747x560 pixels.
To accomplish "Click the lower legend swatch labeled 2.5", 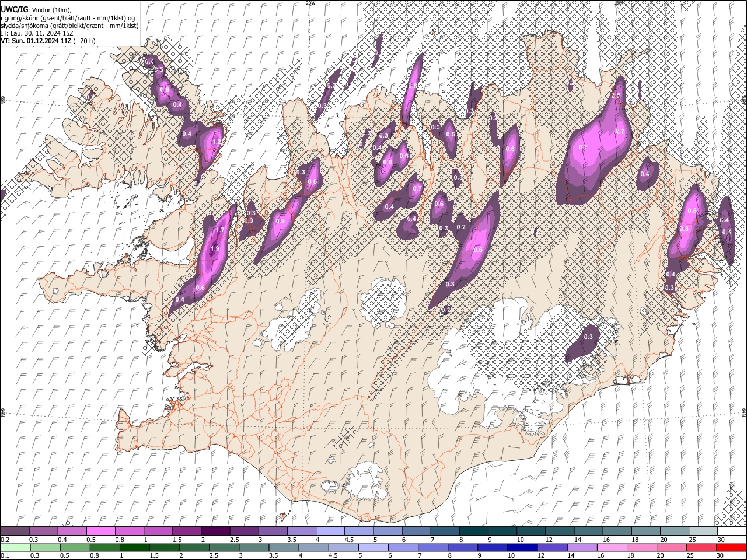I will [x=224, y=547].
